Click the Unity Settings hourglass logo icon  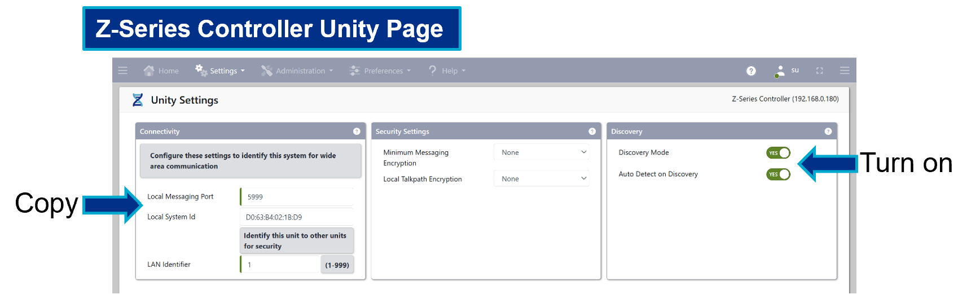(138, 100)
